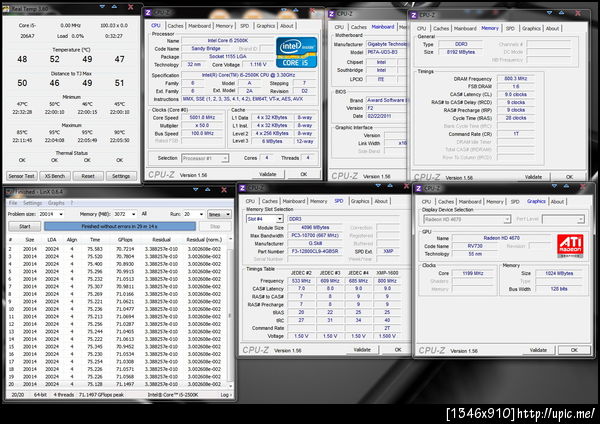Click the 'G.Skill' Manufacturer value
Image resolution: width=600 pixels, height=424 pixels.
coord(315,243)
